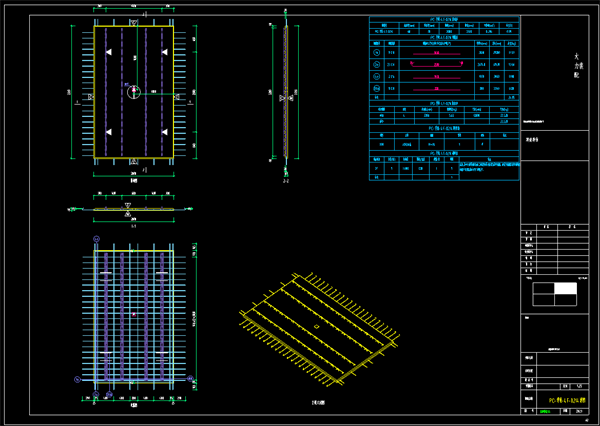
Task: Select the white circle at top plan center
Action: click(134, 92)
